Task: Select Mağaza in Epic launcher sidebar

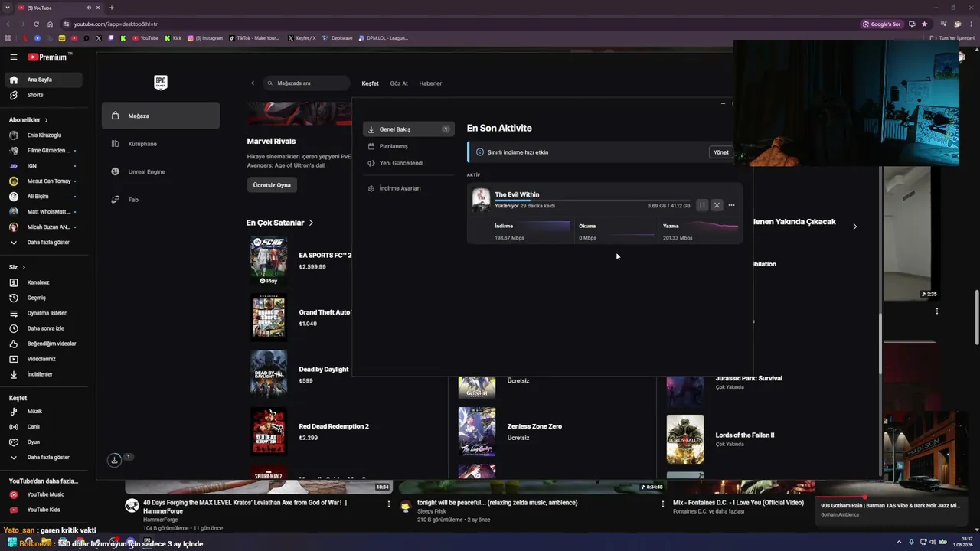Action: tap(161, 116)
